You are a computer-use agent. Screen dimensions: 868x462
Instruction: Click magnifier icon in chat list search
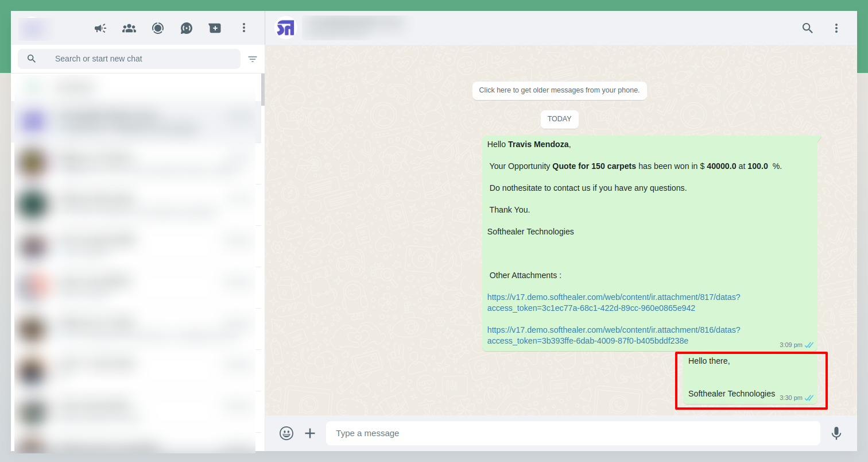tap(32, 59)
